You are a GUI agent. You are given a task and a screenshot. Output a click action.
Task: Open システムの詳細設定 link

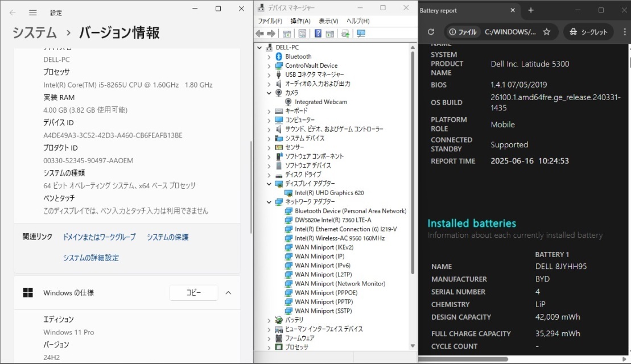pos(90,258)
